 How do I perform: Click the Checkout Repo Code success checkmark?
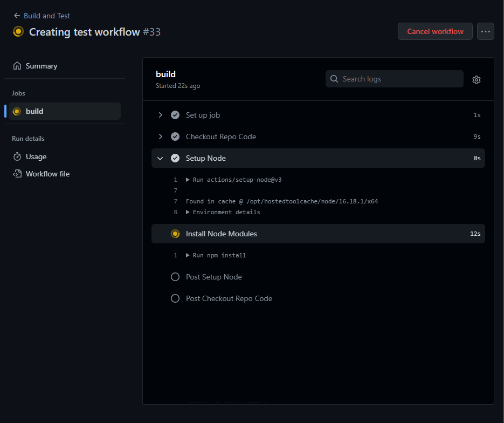(x=175, y=137)
